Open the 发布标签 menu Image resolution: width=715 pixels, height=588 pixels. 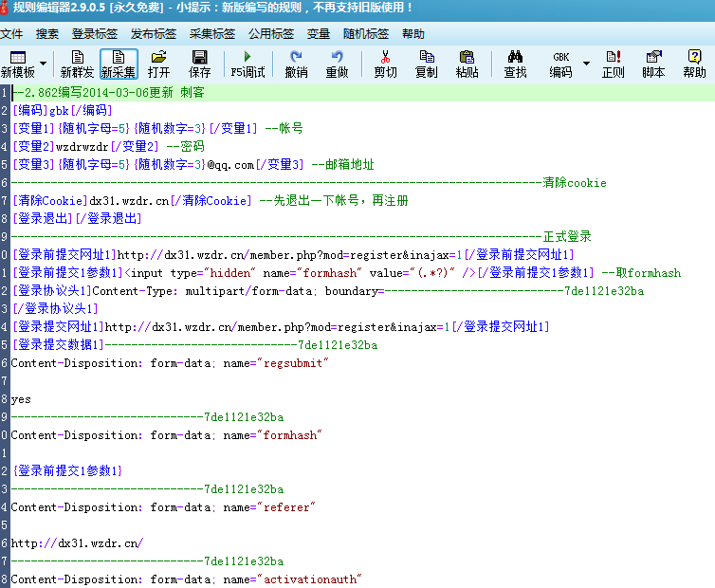point(154,34)
